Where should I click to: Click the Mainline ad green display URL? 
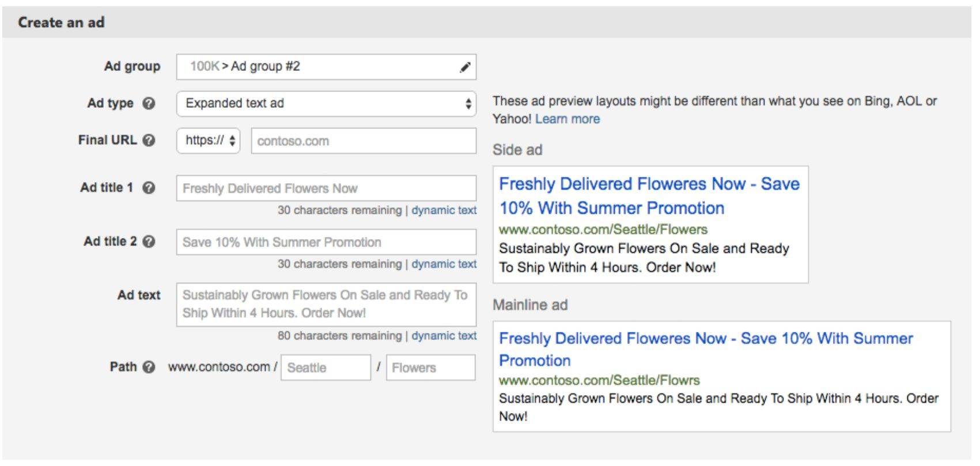point(599,380)
